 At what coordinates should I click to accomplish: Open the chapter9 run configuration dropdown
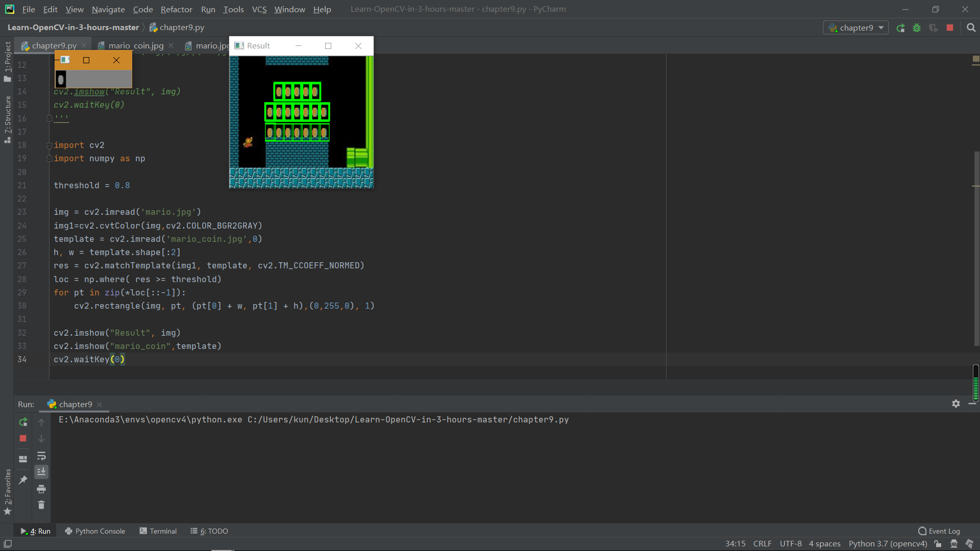coord(856,28)
